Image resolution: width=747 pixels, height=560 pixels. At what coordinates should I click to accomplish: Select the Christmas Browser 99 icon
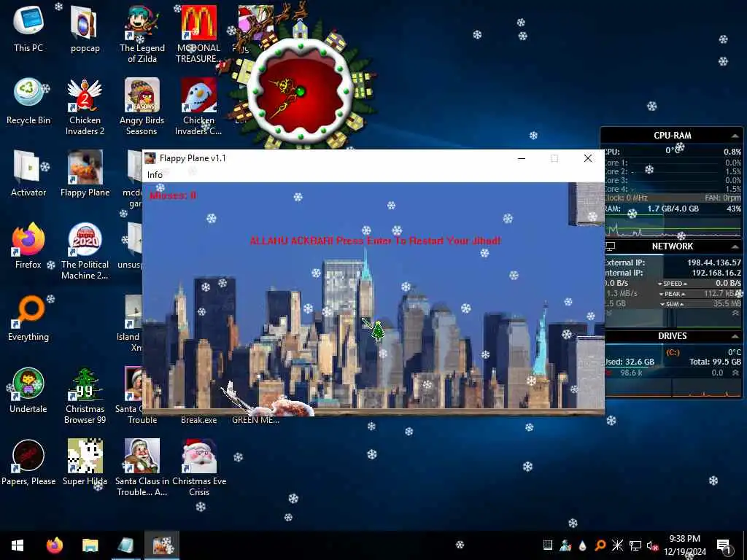coord(85,395)
